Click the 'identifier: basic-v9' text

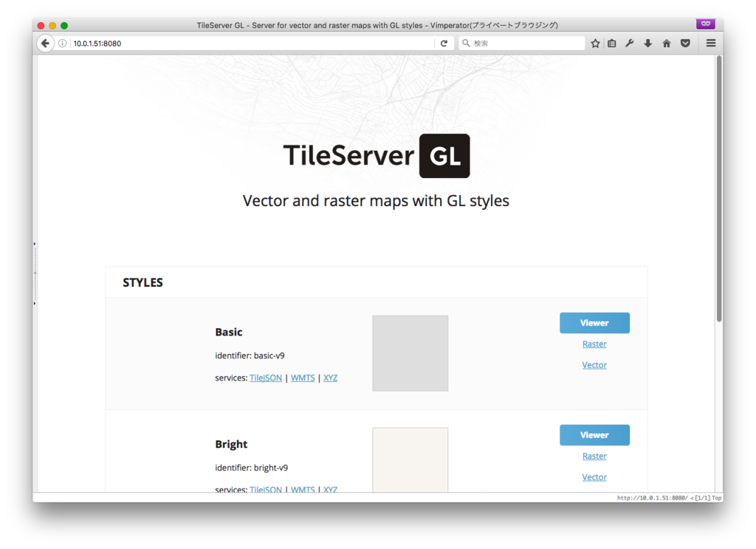click(x=250, y=355)
